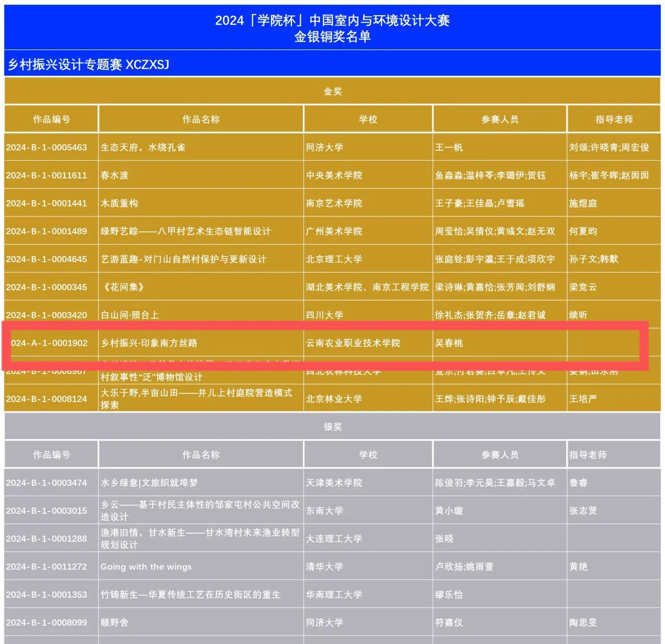Click the work title 春水渡

click(114, 176)
